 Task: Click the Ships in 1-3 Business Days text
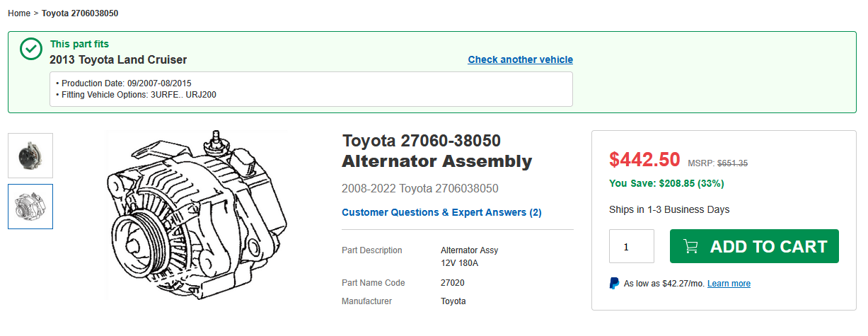point(669,209)
